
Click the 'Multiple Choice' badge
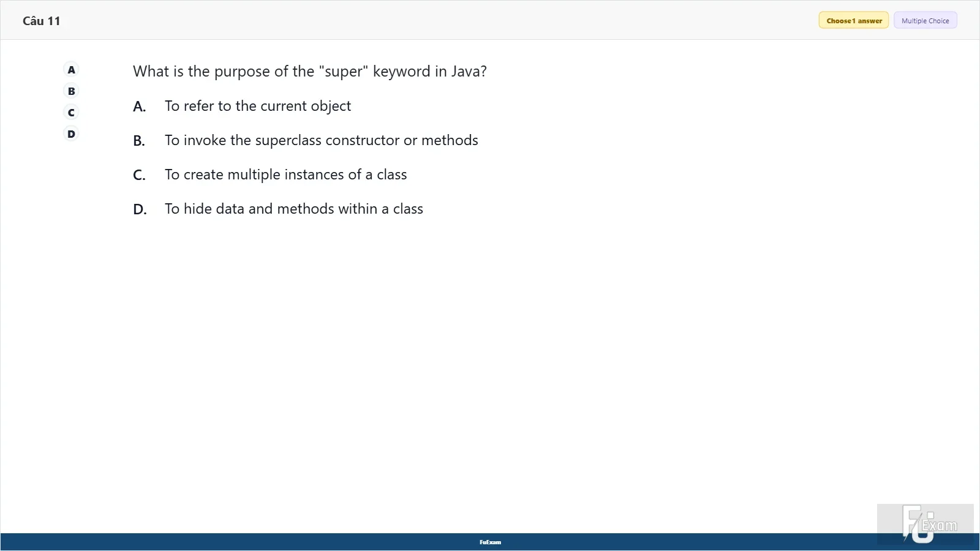925,21
